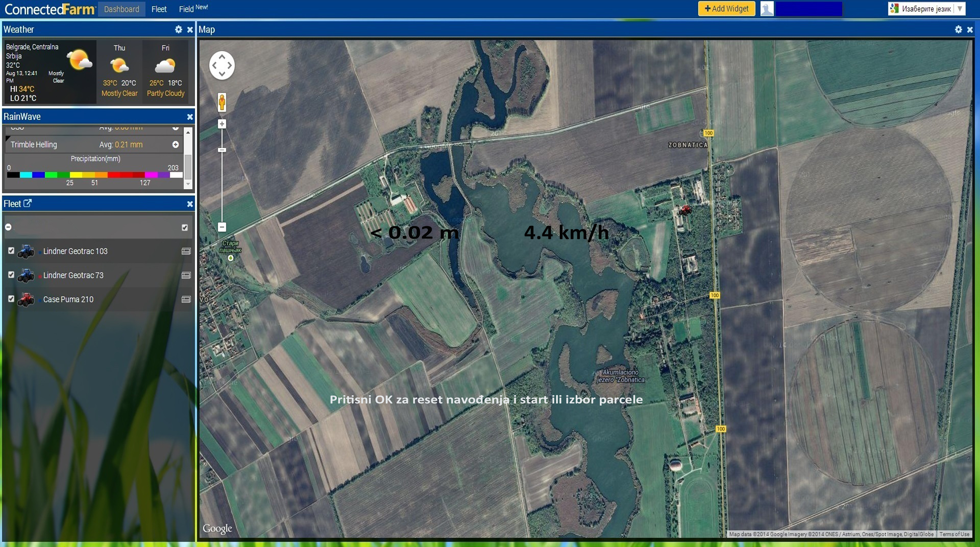Click the ZOBNATICA map label
980x547 pixels.
688,145
